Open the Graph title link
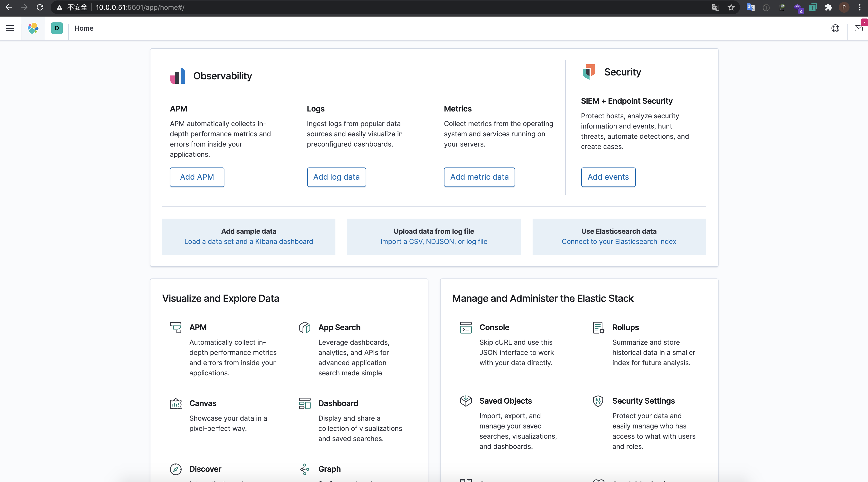 [x=329, y=469]
